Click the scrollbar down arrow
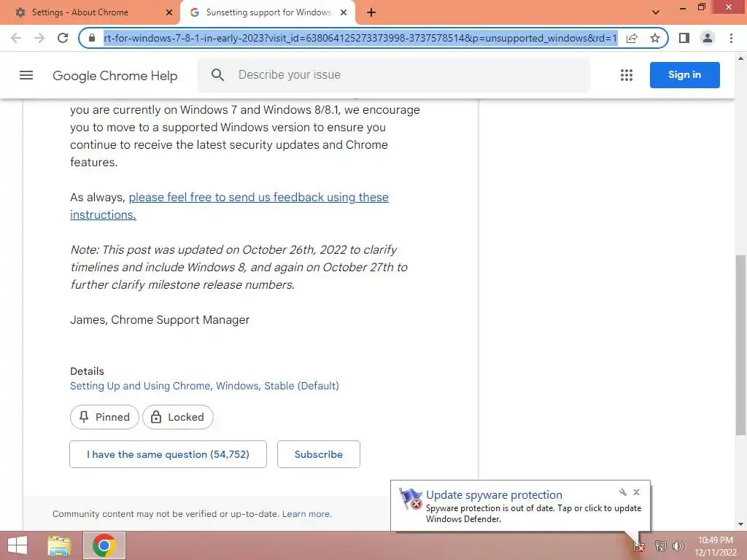Viewport: 747px width, 560px height. coord(740,524)
